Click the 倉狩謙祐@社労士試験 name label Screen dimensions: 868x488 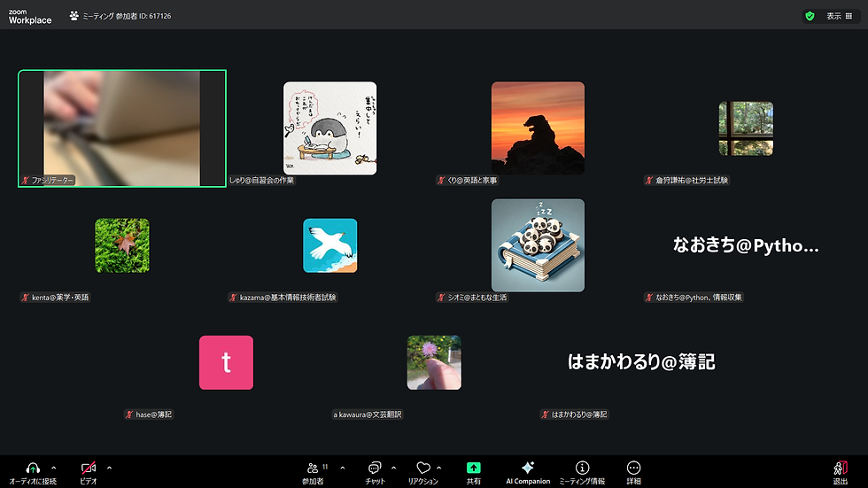[x=687, y=181]
